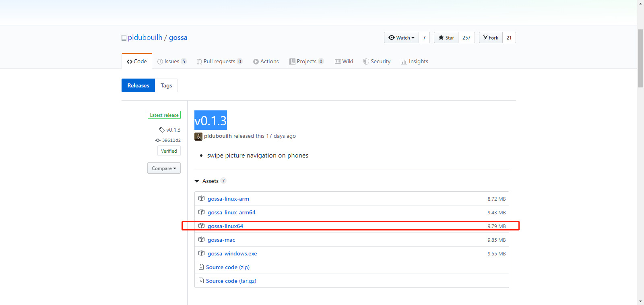Click the Verified badge

[169, 151]
